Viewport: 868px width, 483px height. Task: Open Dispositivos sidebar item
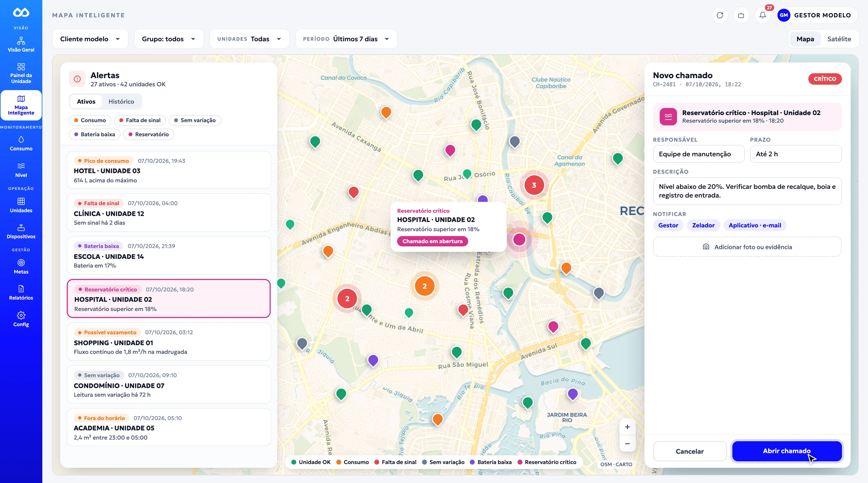(21, 232)
